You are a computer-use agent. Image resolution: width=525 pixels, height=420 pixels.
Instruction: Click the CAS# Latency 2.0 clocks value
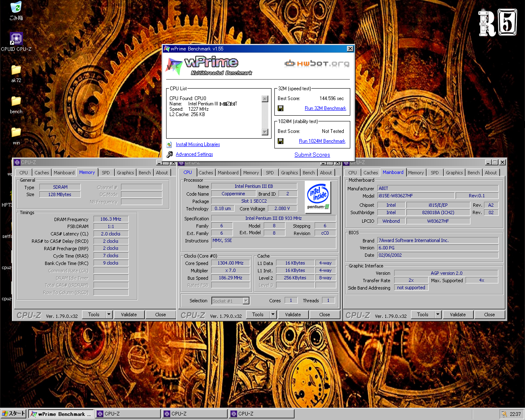point(111,234)
